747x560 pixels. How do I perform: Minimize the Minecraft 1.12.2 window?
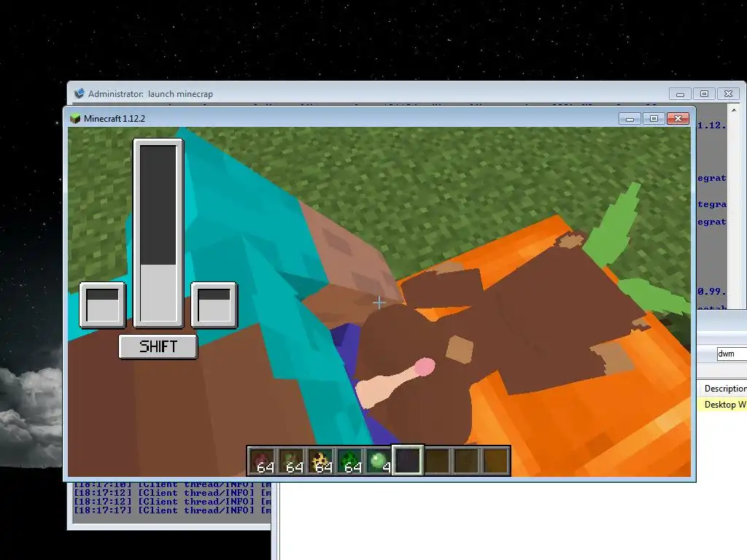pyautogui.click(x=630, y=119)
